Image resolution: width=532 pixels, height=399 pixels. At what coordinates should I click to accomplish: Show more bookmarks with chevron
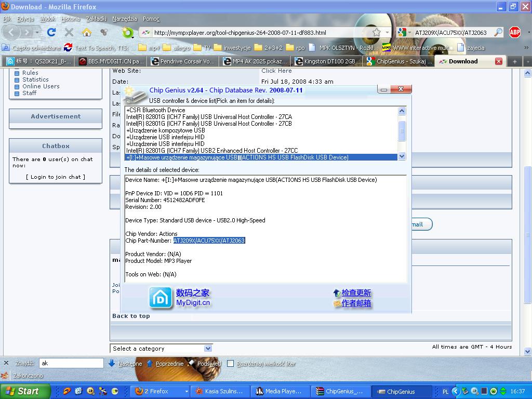click(526, 48)
